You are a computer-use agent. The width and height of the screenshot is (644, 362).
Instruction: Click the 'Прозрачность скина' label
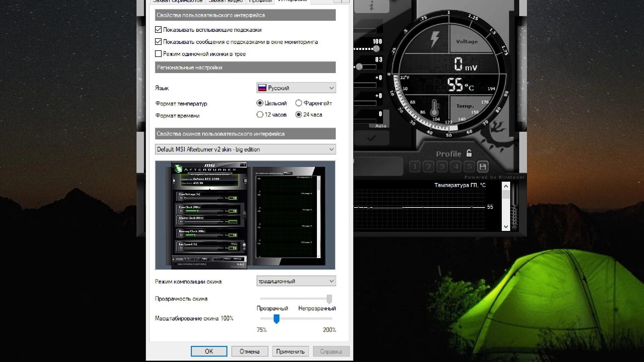[181, 299]
